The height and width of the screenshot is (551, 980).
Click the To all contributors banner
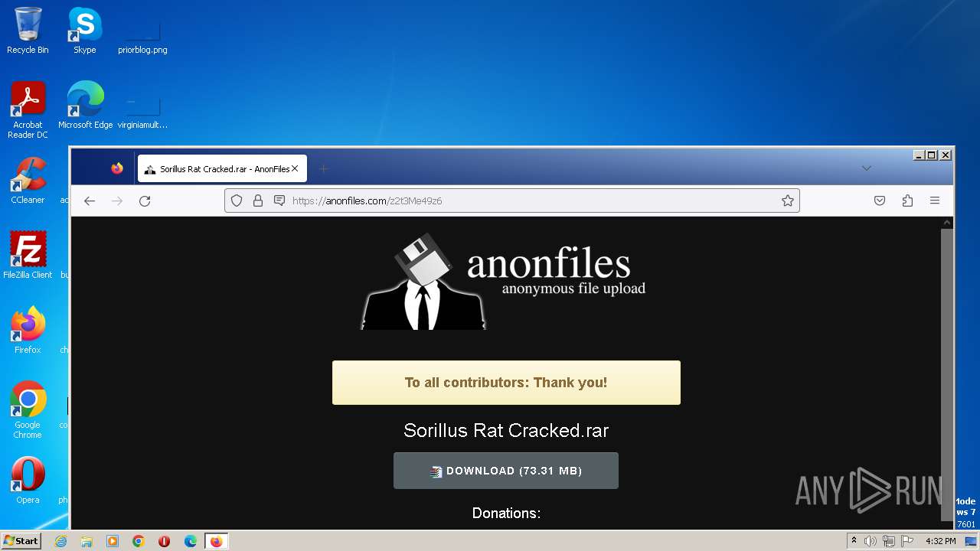point(506,383)
